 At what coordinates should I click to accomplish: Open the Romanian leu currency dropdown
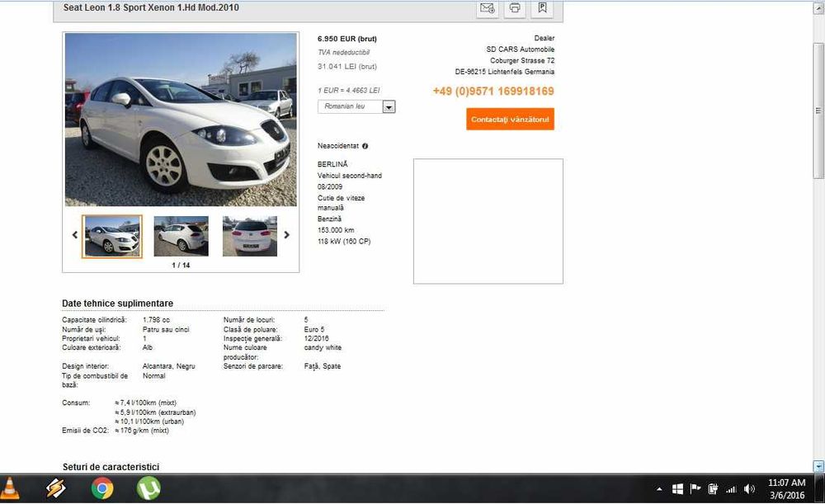point(356,106)
